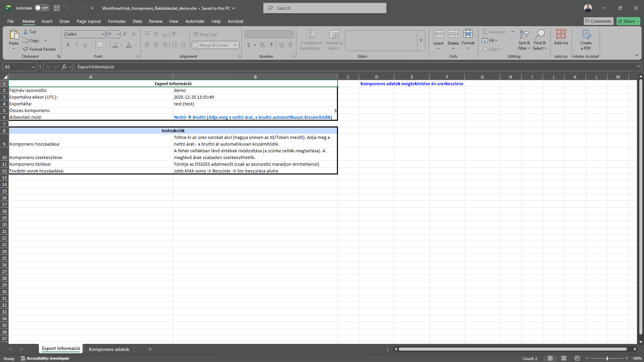Click in the Search box
644x362 pixels.
[325, 8]
